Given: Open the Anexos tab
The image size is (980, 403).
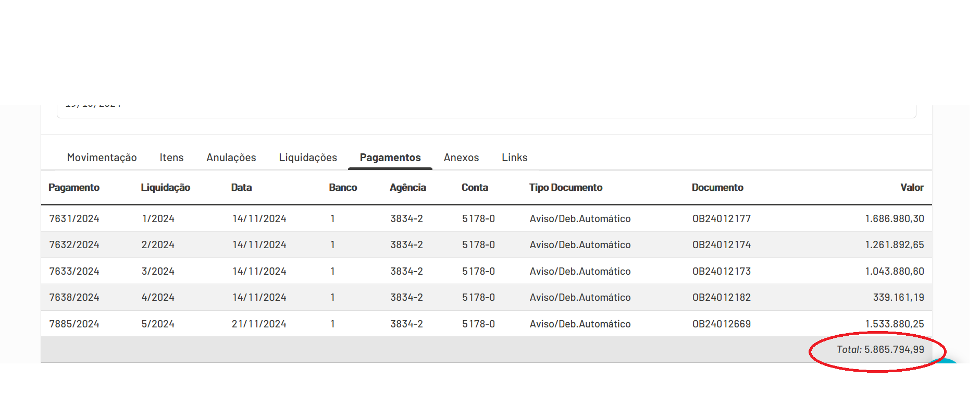Looking at the screenshot, I should [x=461, y=157].
